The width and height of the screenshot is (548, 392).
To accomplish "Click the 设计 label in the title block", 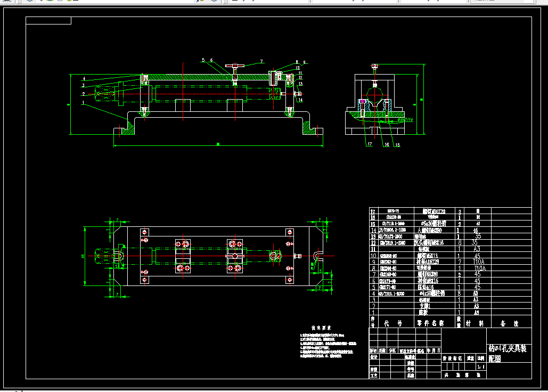I will tap(374, 357).
